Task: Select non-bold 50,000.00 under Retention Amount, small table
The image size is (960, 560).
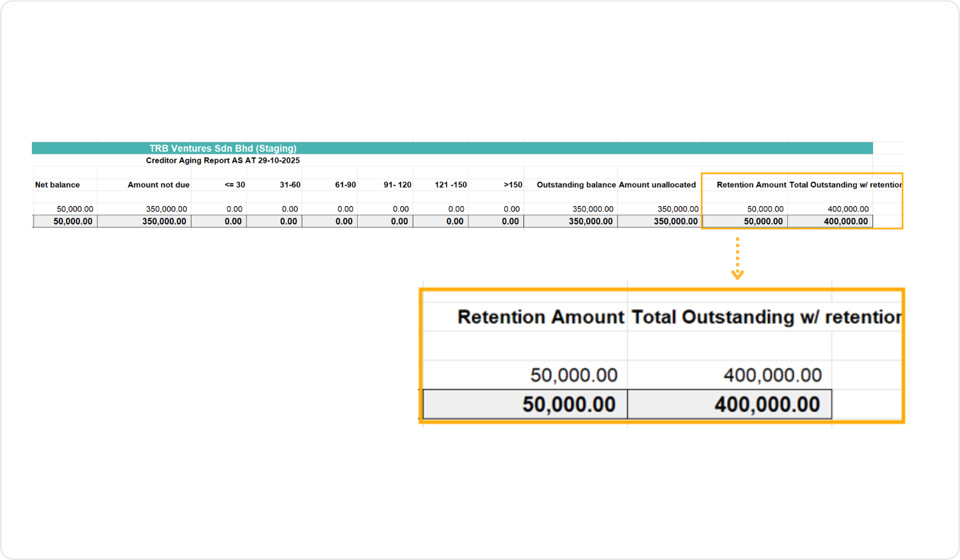Action: [x=765, y=209]
